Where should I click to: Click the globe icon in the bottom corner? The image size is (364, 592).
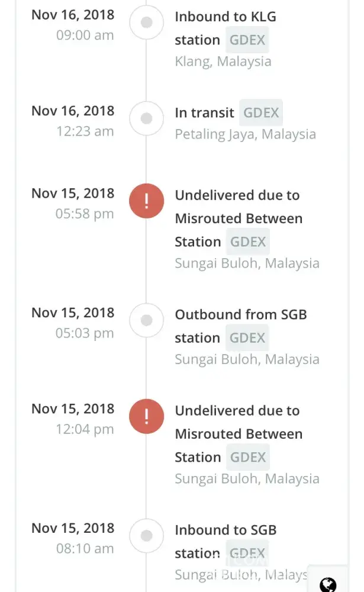tap(328, 584)
